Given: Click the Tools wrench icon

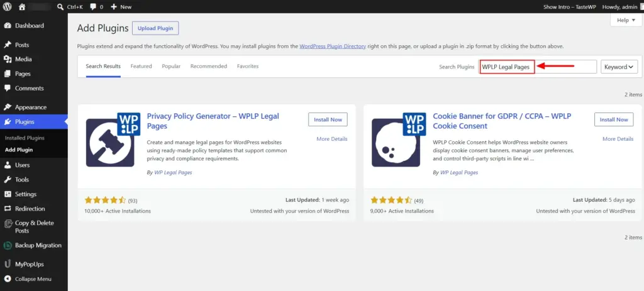Looking at the screenshot, I should coord(8,179).
